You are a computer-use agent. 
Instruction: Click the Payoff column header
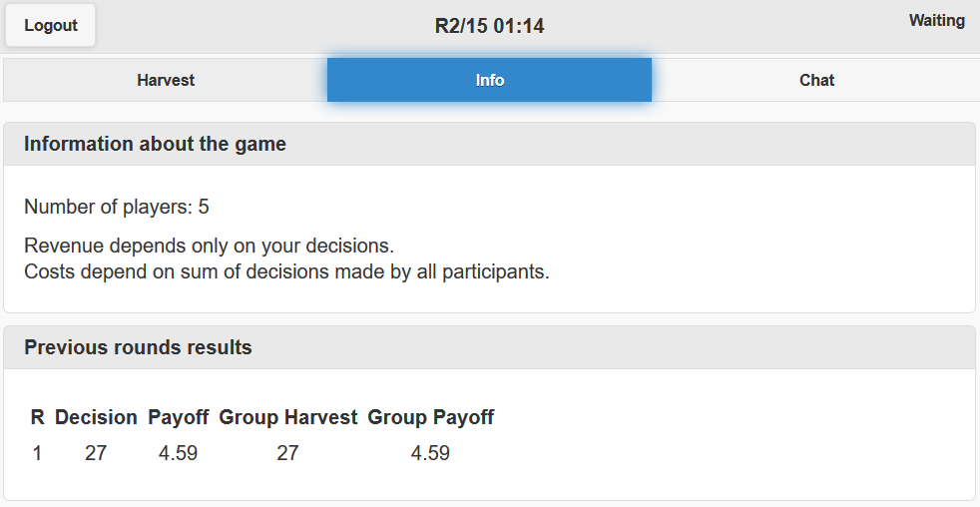[x=179, y=417]
